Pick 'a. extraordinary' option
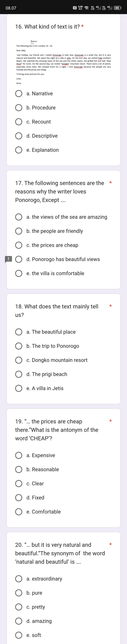The width and height of the screenshot is (127, 644). (x=19, y=579)
